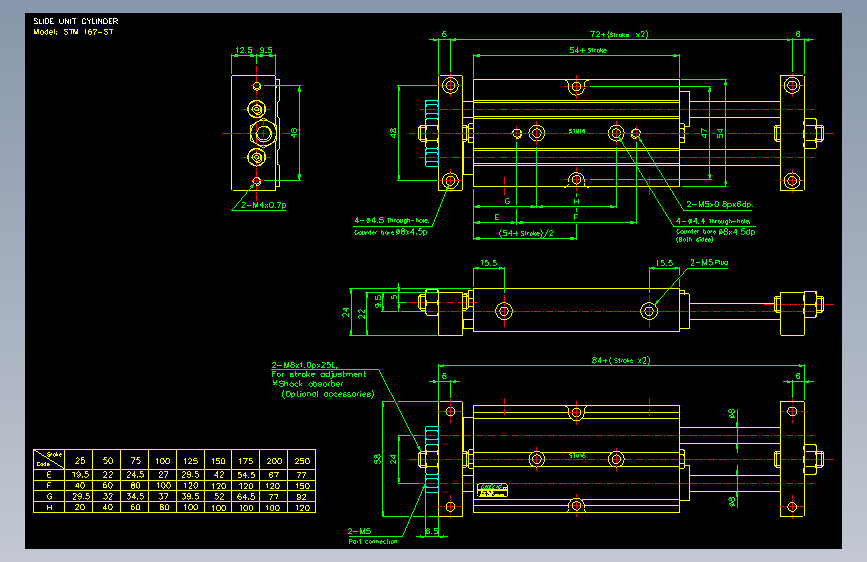Click the 'SLIDE UNIT CYLINDER' title text
Screen dimensions: 867x562
76,21
